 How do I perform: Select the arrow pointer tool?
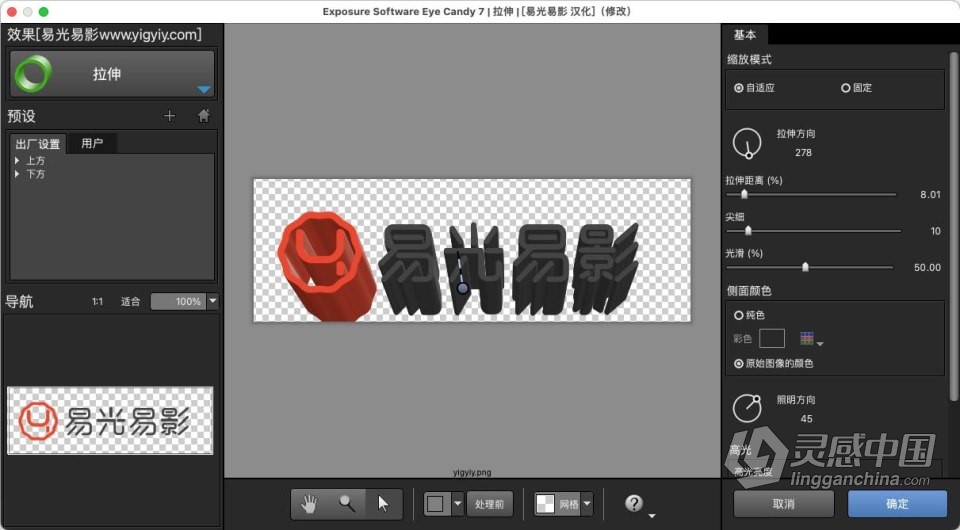[383, 504]
